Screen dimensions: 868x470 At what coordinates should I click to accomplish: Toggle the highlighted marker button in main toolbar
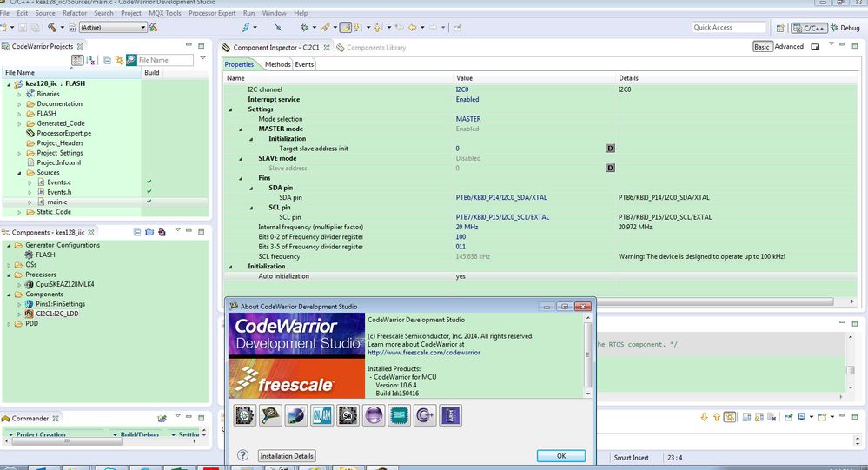(345, 27)
